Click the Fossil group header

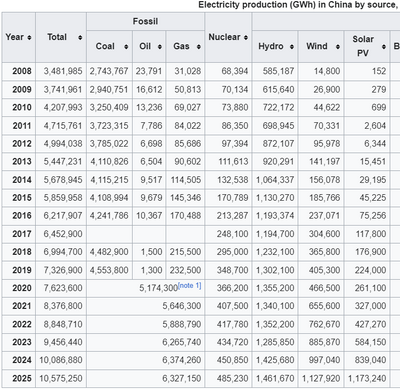[x=145, y=21]
